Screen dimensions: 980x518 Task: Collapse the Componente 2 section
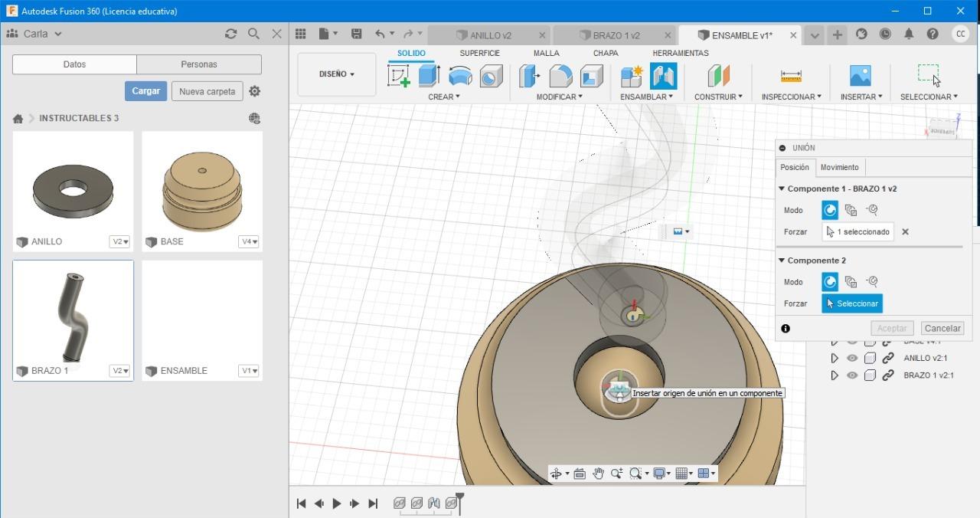[782, 261]
